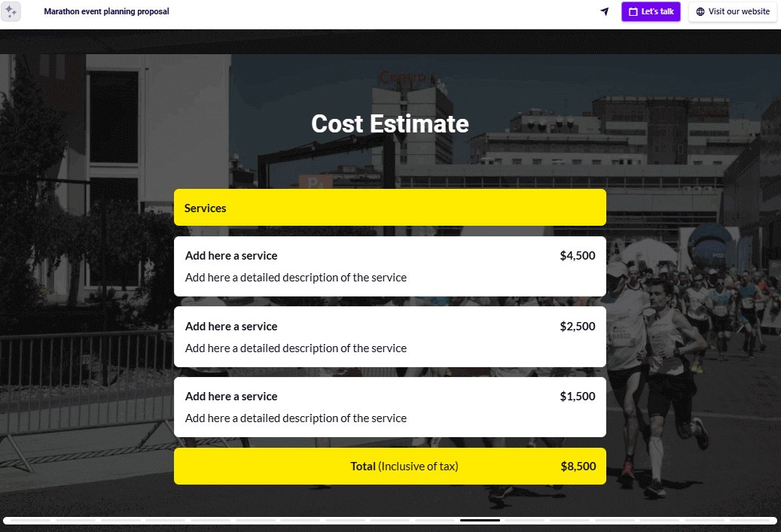
Task: Click the Let's talk button
Action: click(x=651, y=11)
